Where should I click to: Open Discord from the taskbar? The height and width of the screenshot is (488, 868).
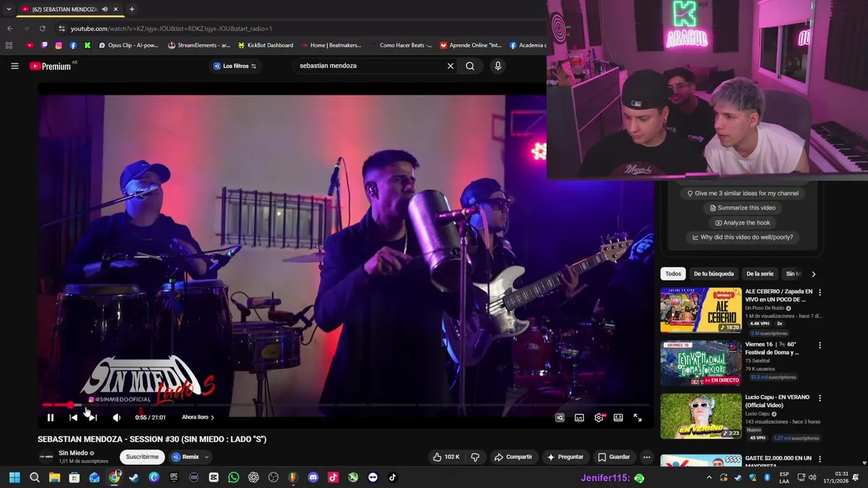click(313, 478)
